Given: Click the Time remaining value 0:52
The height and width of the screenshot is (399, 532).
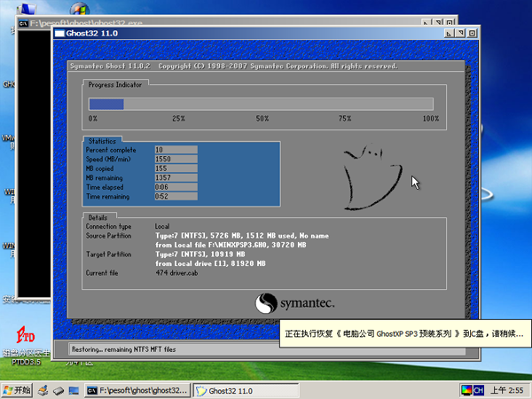Looking at the screenshot, I should pyautogui.click(x=176, y=196).
